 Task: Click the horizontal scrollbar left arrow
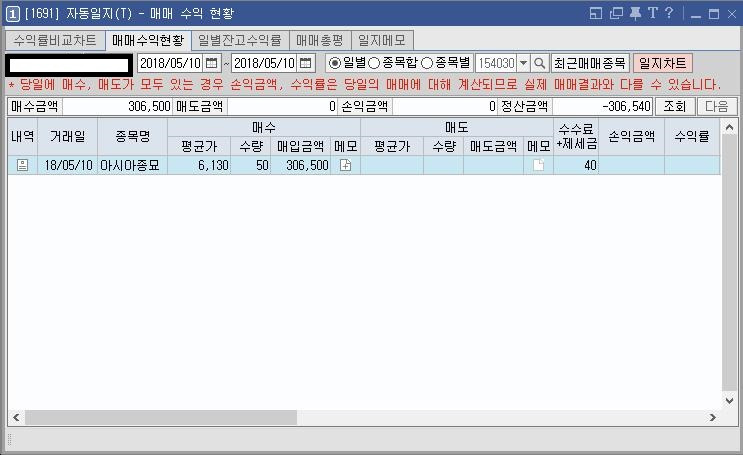pos(16,418)
